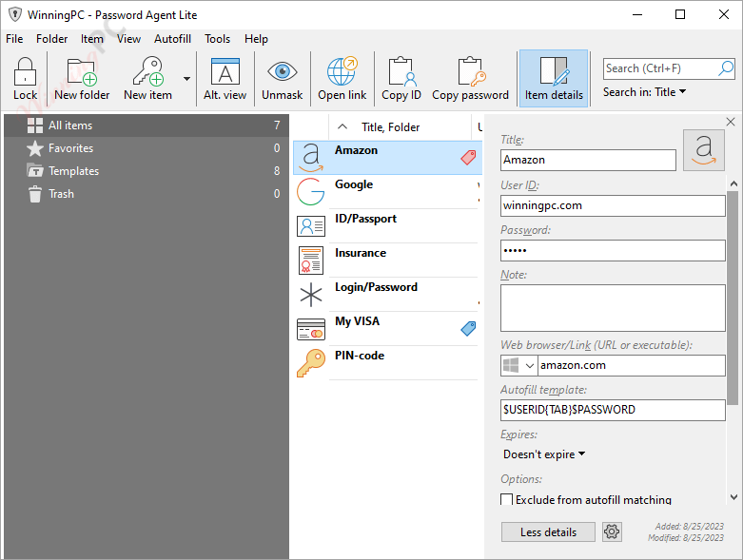
Task: Open the View menu
Action: click(x=128, y=39)
